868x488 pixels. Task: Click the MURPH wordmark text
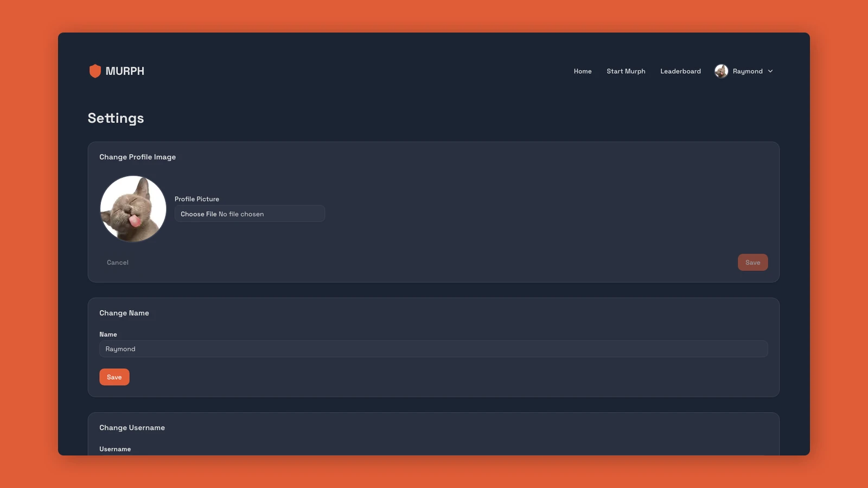125,71
